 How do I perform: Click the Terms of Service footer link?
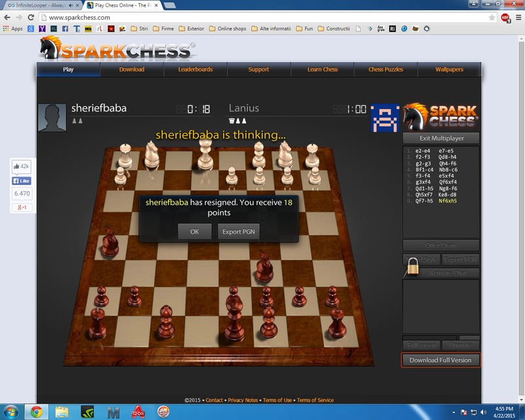click(x=315, y=400)
